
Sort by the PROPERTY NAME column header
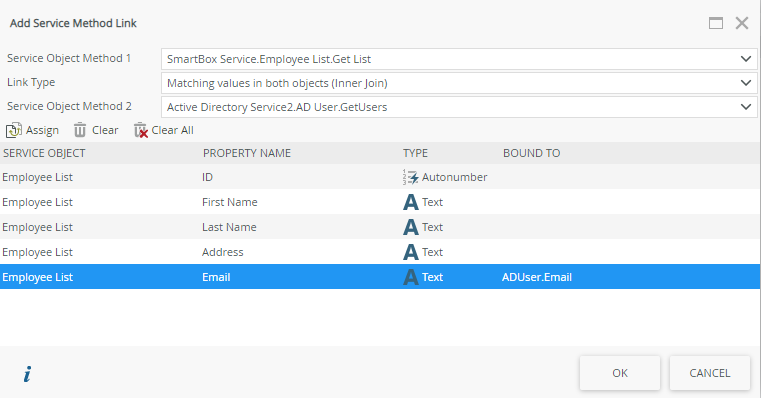(x=247, y=153)
